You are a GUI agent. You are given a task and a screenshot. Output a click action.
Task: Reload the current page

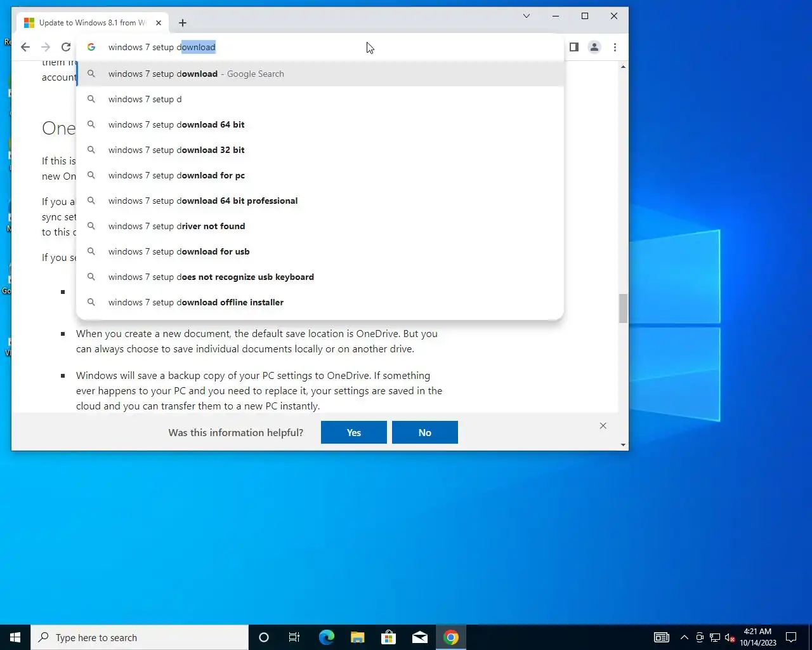tap(66, 47)
